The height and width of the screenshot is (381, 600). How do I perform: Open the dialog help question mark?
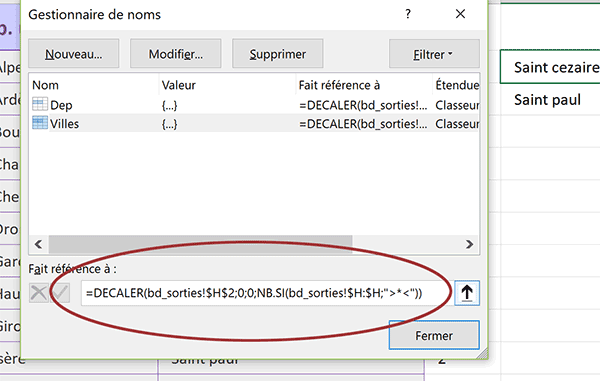[408, 14]
